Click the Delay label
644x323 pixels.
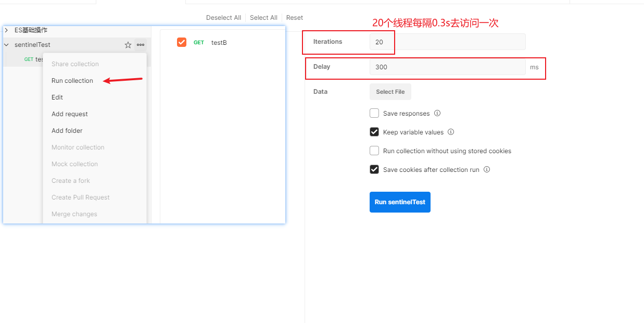click(x=322, y=67)
